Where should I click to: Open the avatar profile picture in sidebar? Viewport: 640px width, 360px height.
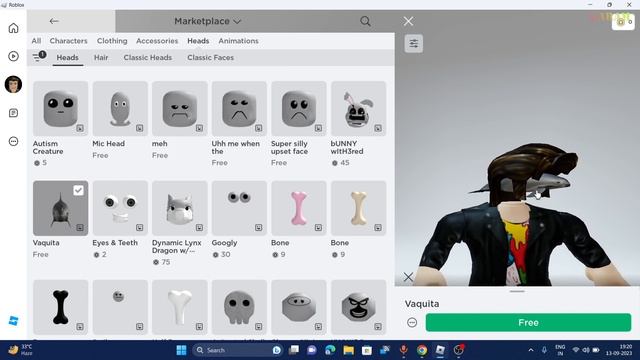[13, 84]
